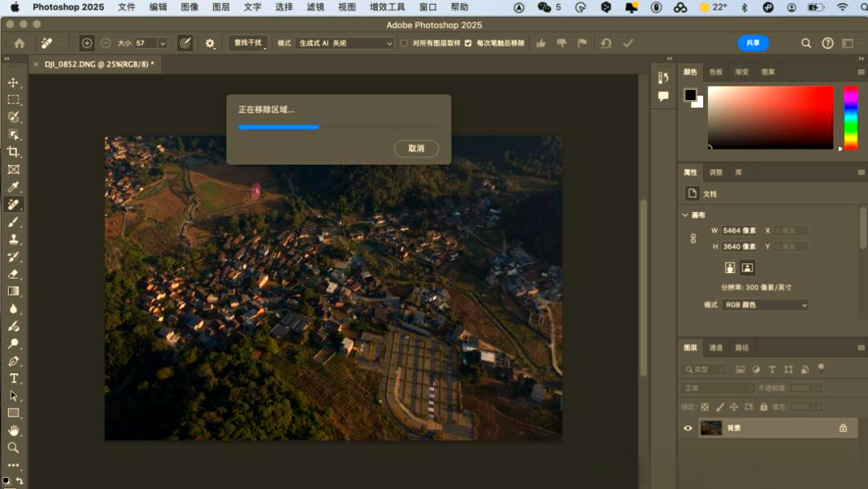Open the search magnifier in options bar
The image size is (868, 489).
pos(806,43)
